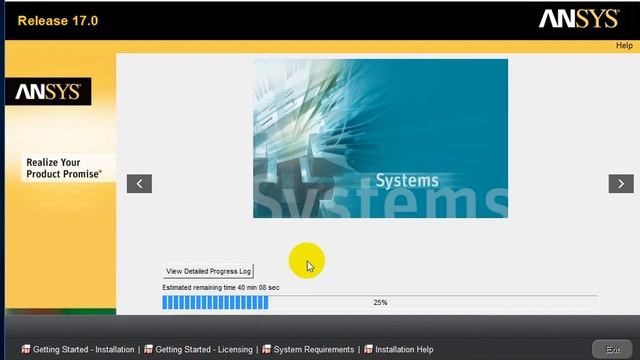Open System Requirements PDF icon
This screenshot has width=640, height=360.
[x=267, y=349]
